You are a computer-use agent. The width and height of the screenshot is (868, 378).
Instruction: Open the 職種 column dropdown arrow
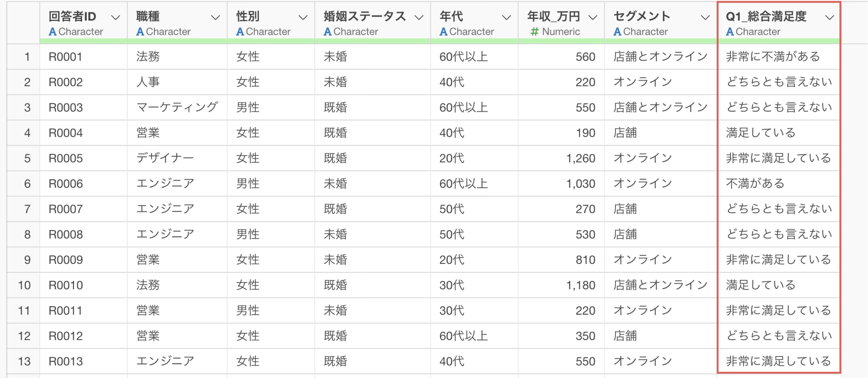[215, 18]
